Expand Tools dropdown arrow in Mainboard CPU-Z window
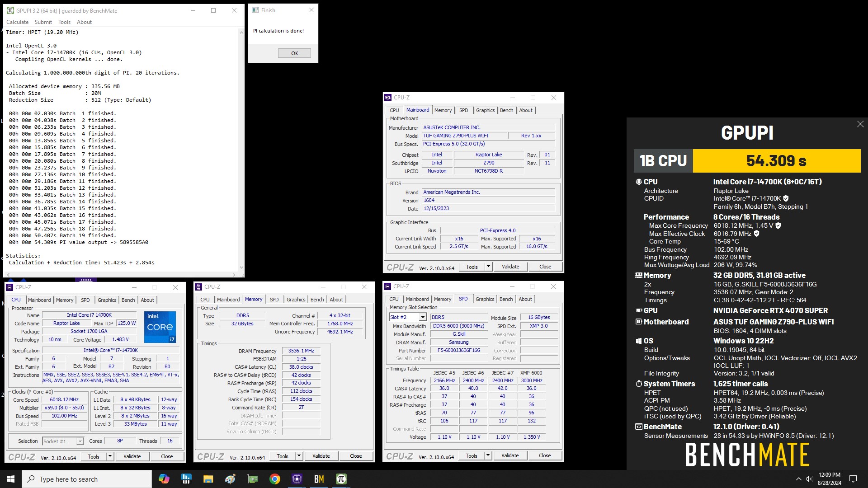Image resolution: width=868 pixels, height=488 pixels. [488, 267]
